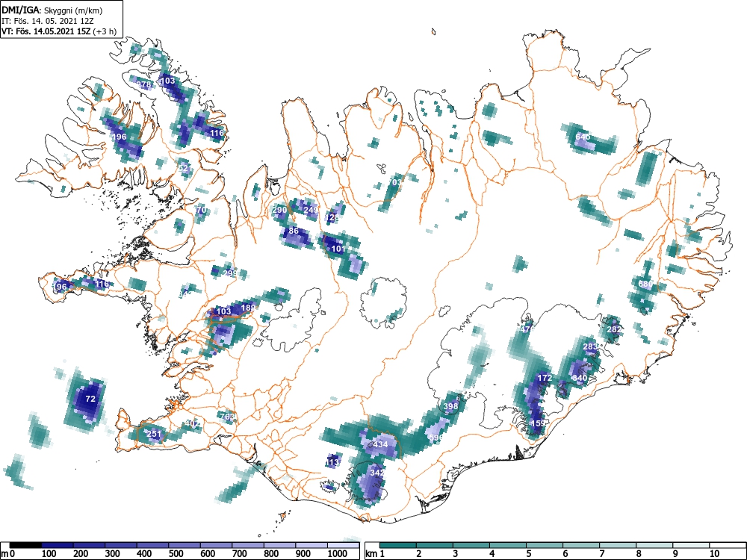Select the visibility value 434
This screenshot has width=747, height=560.
point(380,444)
